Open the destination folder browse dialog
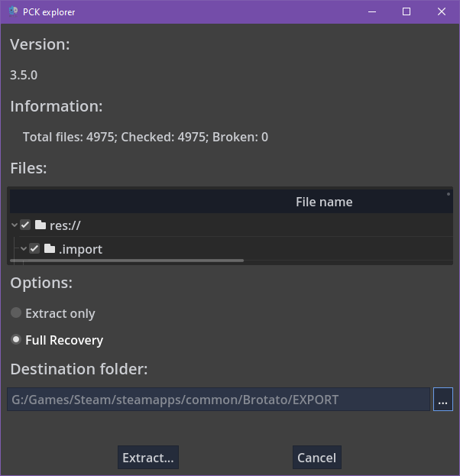 443,400
